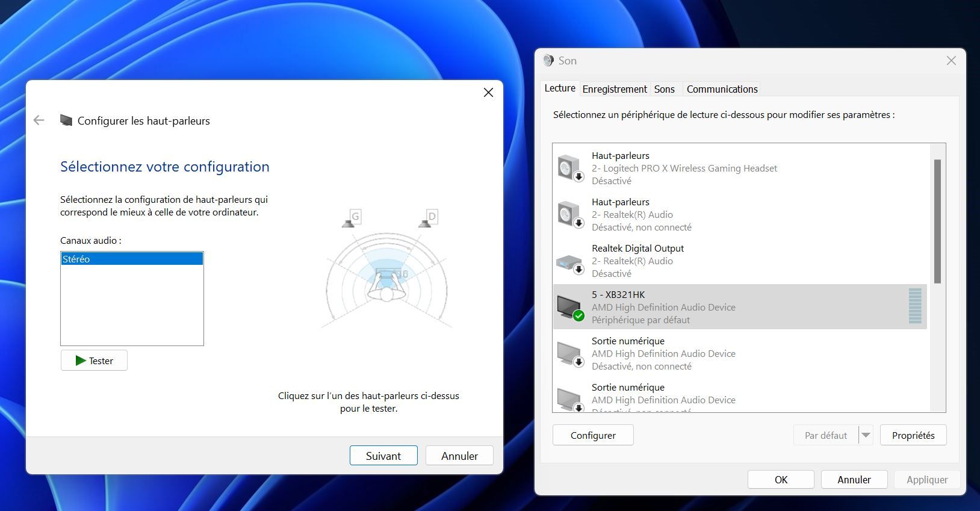
Task: Click Annuler in the Son window
Action: pyautogui.click(x=854, y=480)
